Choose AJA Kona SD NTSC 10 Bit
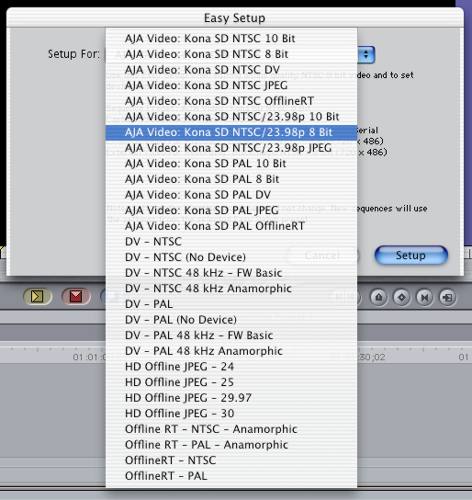 tap(231, 38)
